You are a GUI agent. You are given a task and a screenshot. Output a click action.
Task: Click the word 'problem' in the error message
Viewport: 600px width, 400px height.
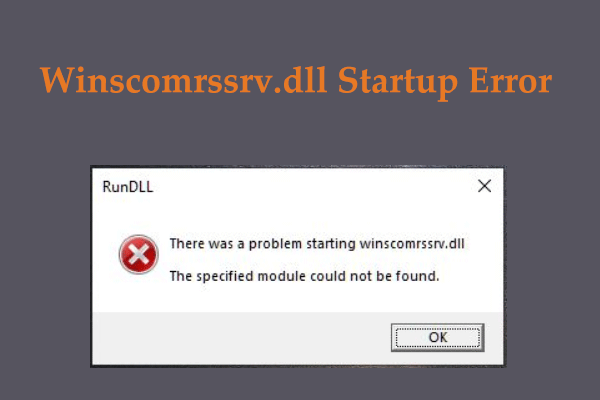pos(275,244)
